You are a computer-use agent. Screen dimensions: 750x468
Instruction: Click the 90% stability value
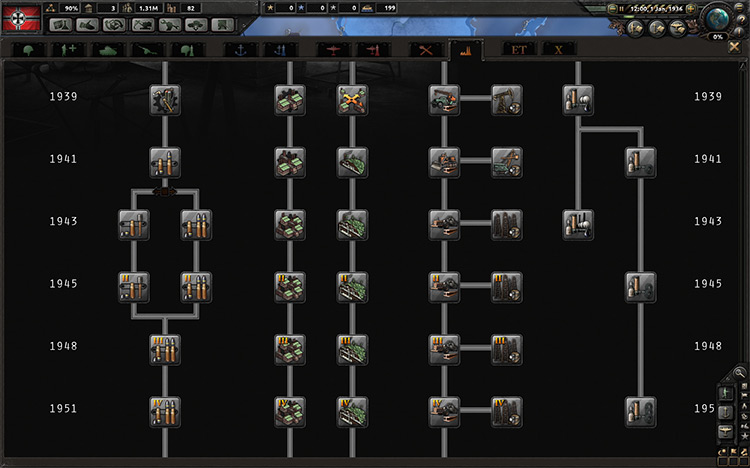(71, 8)
